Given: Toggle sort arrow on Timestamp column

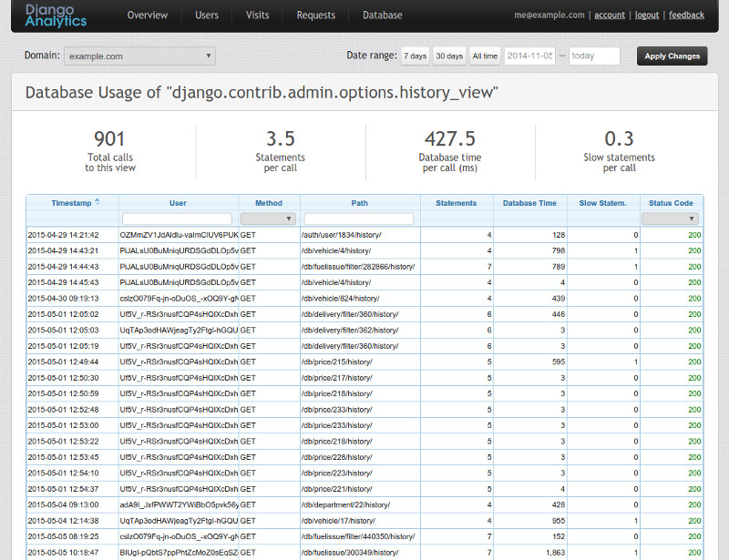Looking at the screenshot, I should tap(98, 202).
